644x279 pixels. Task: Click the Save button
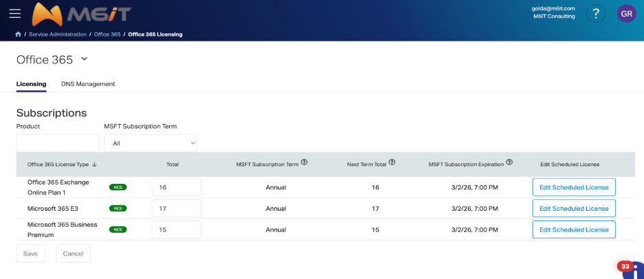coord(31,254)
